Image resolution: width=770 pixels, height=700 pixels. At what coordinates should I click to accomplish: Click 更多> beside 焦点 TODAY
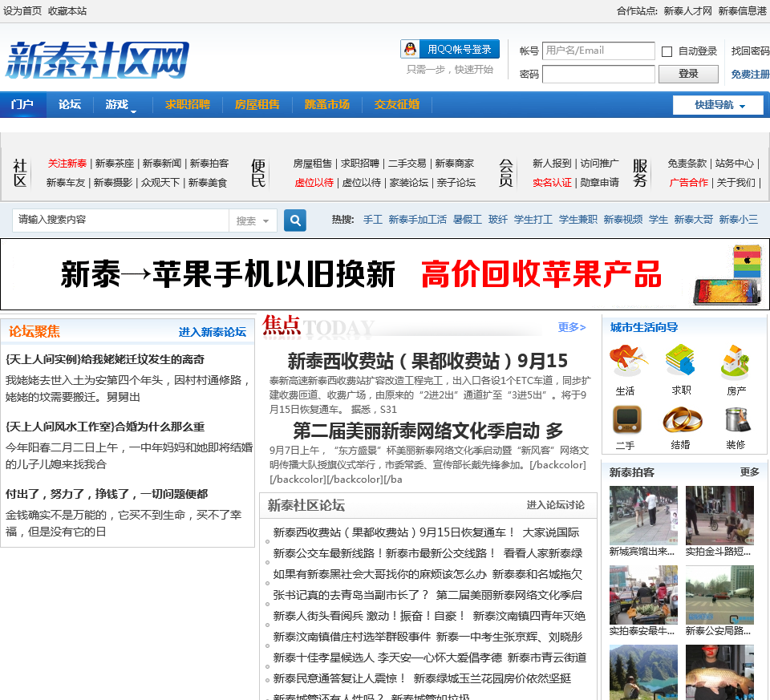point(572,327)
